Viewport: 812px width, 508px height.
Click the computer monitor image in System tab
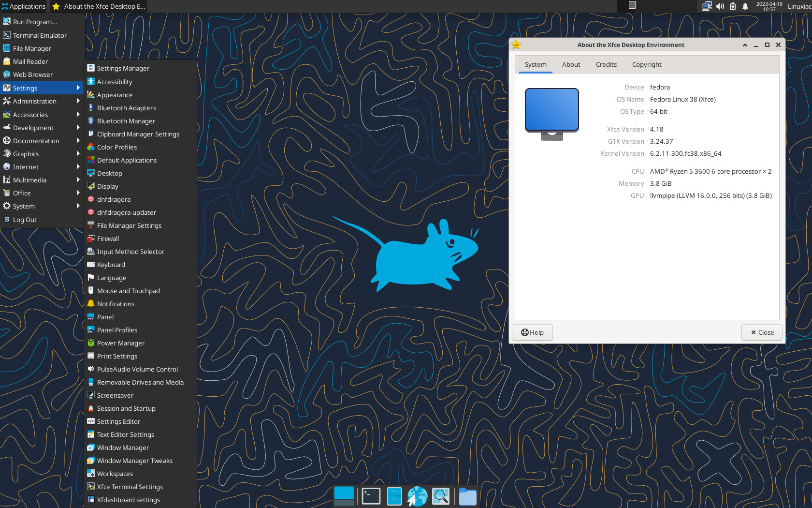tap(552, 114)
